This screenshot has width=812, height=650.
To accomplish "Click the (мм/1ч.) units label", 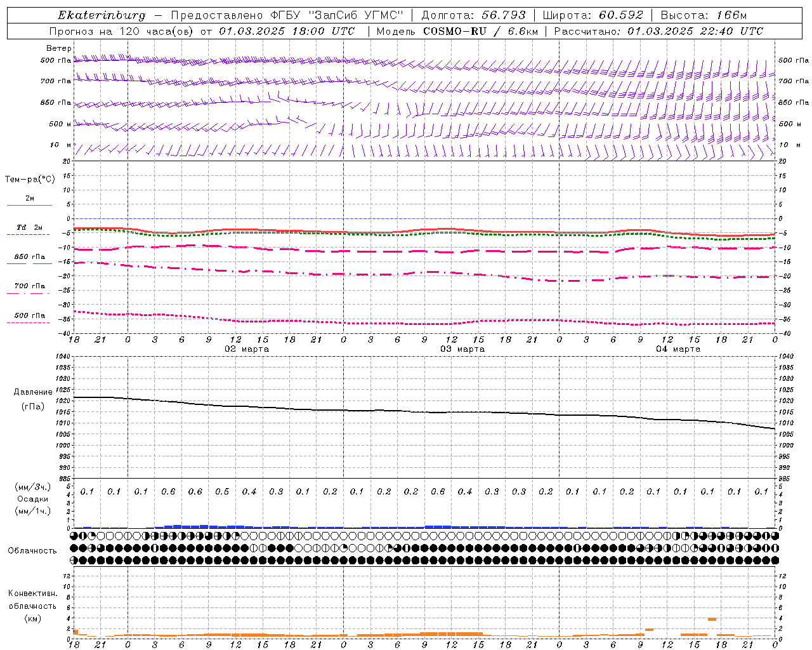I will 33,511.
